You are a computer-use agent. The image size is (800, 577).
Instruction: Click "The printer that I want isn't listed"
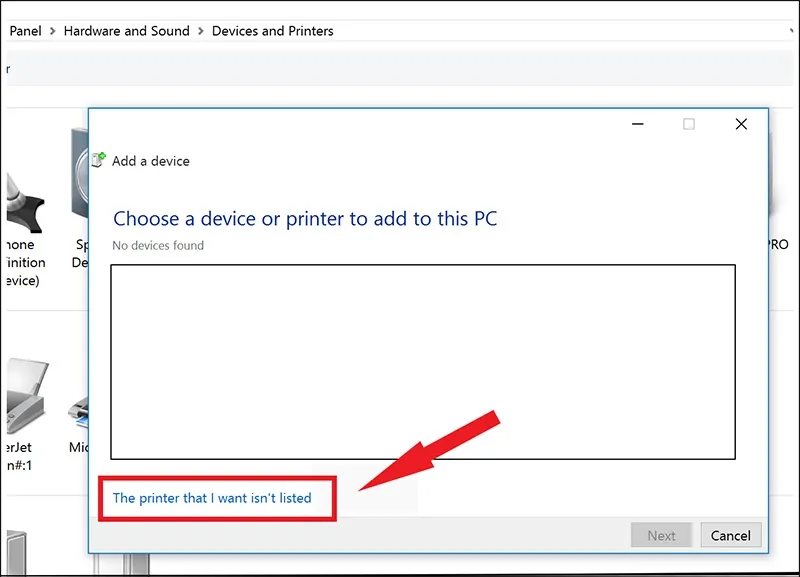pyautogui.click(x=212, y=498)
